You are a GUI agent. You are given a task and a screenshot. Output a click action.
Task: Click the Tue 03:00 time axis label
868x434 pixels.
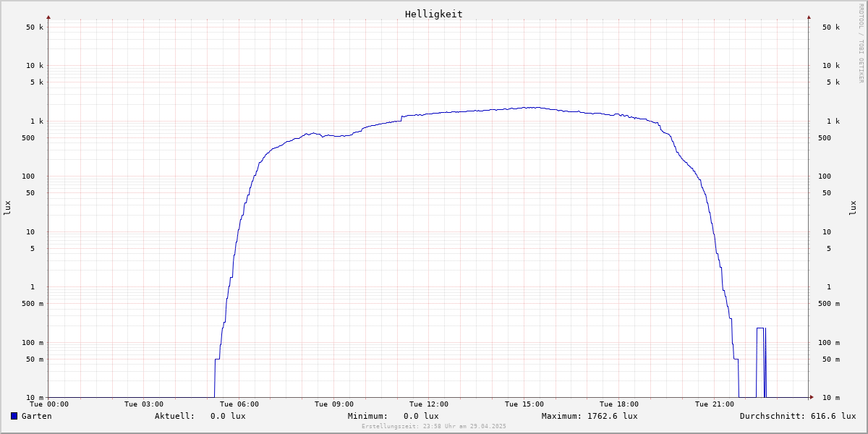[144, 404]
